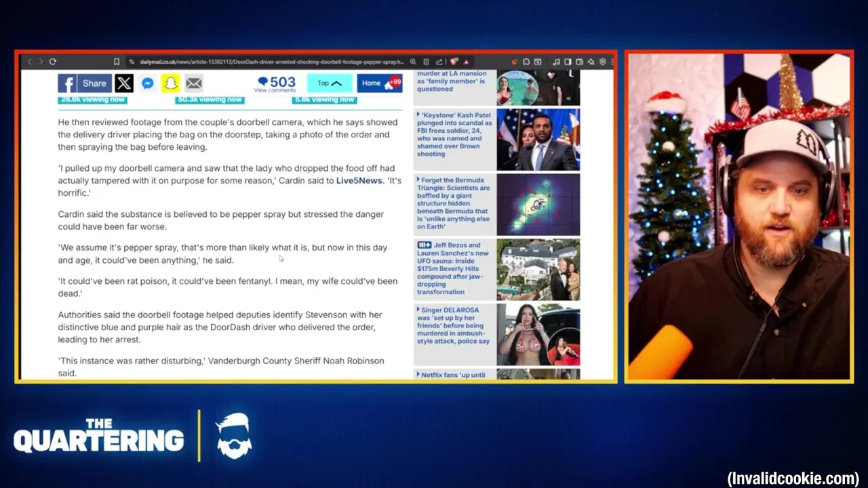This screenshot has height=488, width=868.
Task: Click the '5.6k viewing now' label
Action: [x=324, y=100]
